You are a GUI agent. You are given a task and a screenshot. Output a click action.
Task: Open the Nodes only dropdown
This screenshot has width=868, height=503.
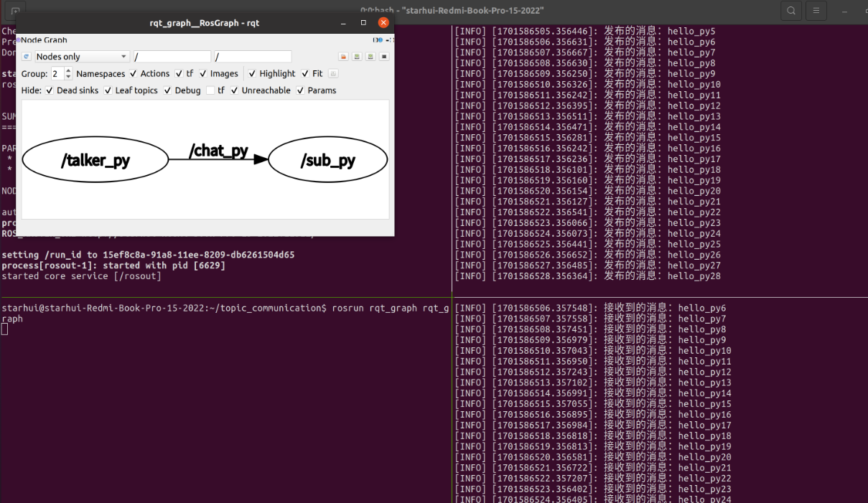(83, 57)
